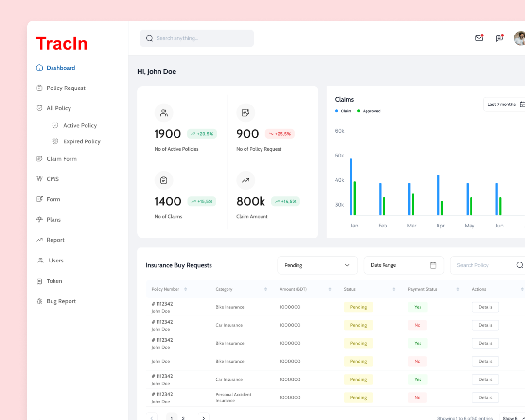Image resolution: width=525 pixels, height=420 pixels.
Task: Open the mail inbox icon
Action: [x=479, y=38]
